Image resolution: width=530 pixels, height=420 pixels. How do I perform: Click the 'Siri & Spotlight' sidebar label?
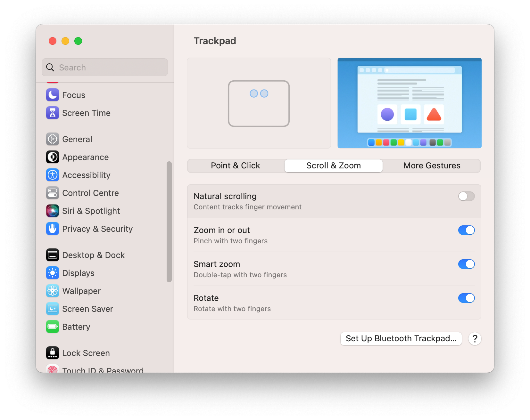[91, 211]
